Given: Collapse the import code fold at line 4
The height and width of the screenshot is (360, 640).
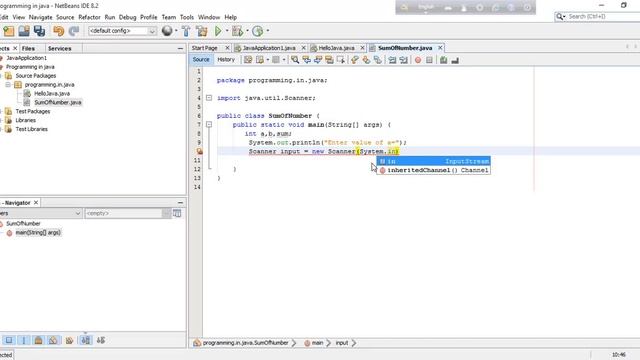Looking at the screenshot, I should click(209, 98).
